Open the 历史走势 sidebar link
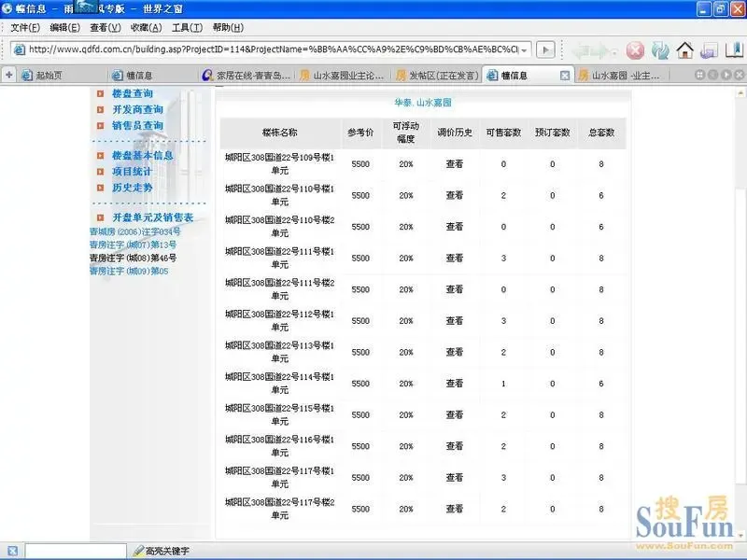 coord(133,188)
